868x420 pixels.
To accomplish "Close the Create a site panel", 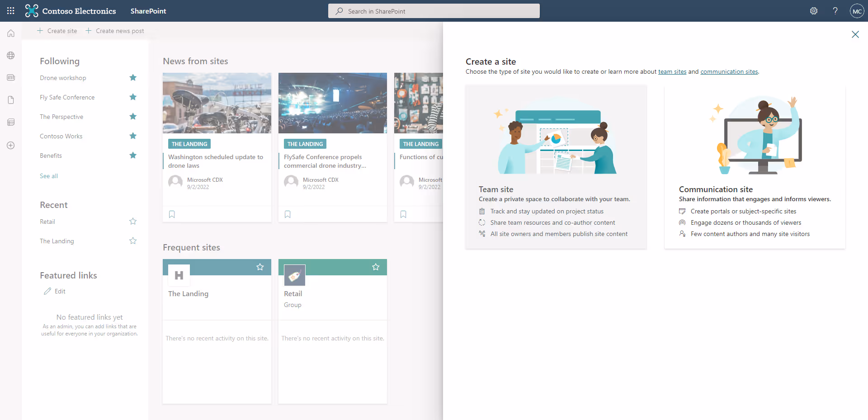I will (855, 34).
